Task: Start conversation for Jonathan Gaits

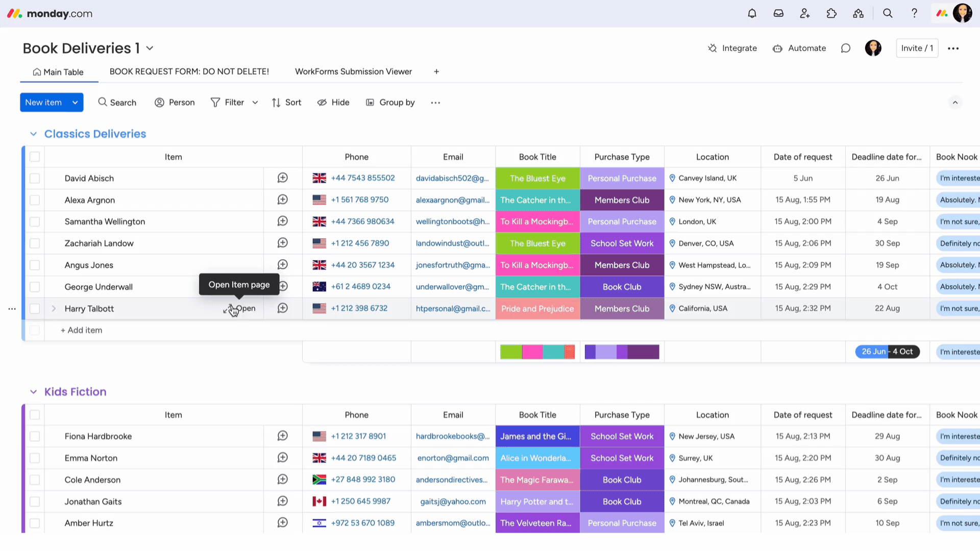Action: point(283,502)
